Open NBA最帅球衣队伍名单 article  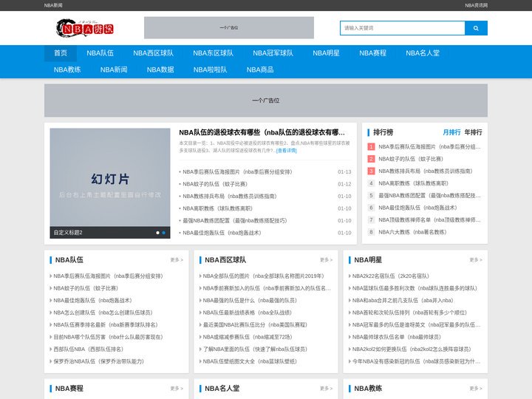click(x=396, y=337)
